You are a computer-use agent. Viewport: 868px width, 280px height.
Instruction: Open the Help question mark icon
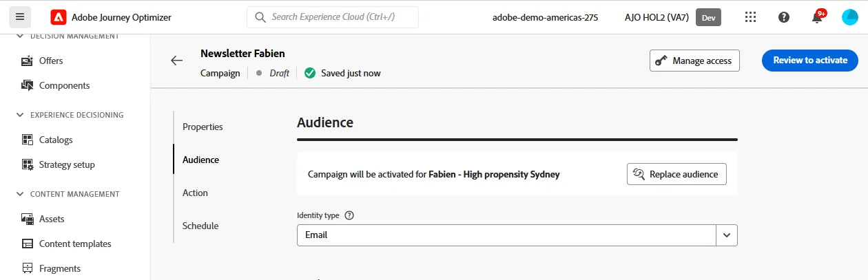(784, 17)
